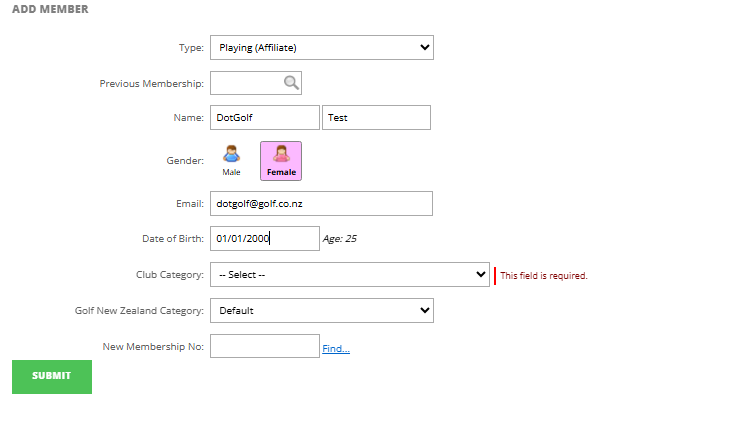This screenshot has height=448, width=753.
Task: Click the Date of Birth label
Action: click(x=173, y=239)
